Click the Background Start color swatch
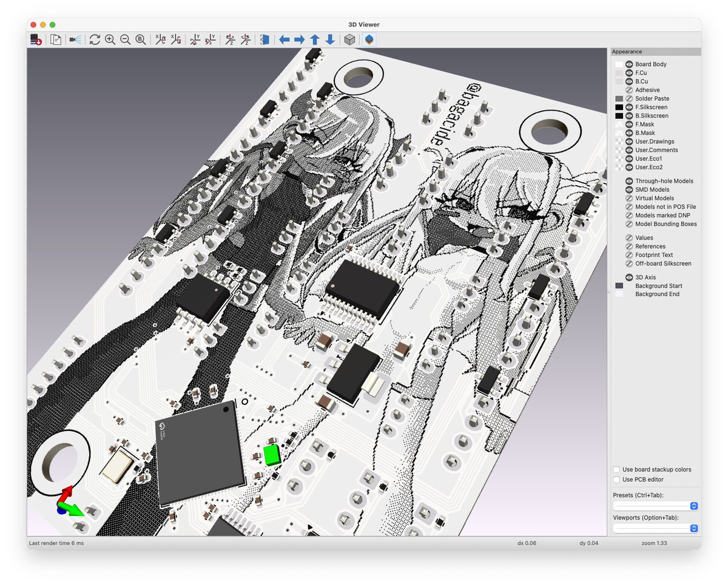Viewport: 728px width, 585px height. point(619,286)
